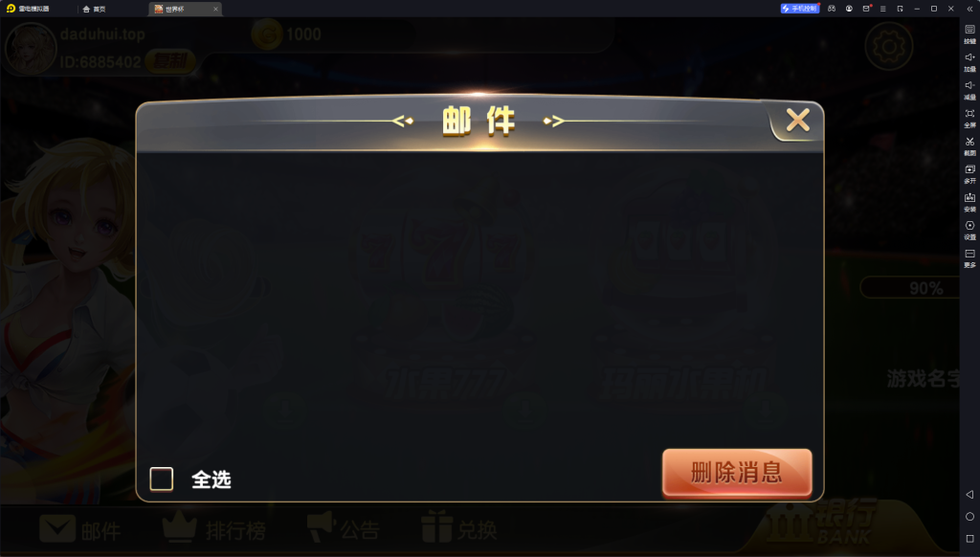Open the 多开 multi-instance icon

[x=969, y=174]
